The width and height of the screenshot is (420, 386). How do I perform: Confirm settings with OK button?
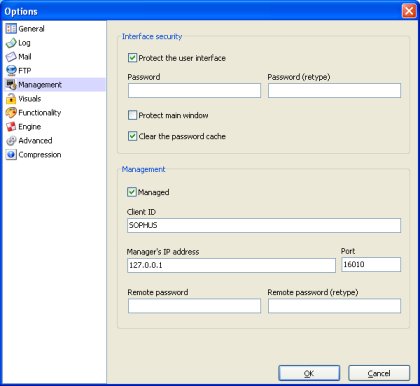(309, 373)
